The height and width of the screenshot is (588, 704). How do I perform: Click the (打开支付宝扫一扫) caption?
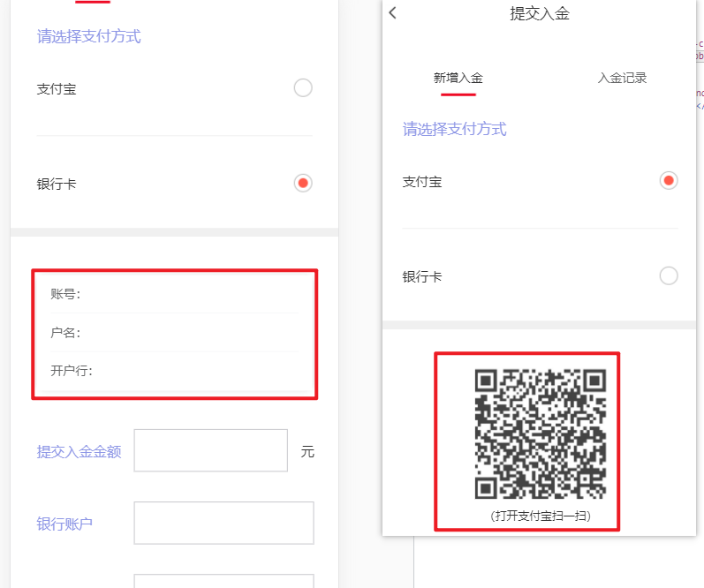click(x=541, y=516)
